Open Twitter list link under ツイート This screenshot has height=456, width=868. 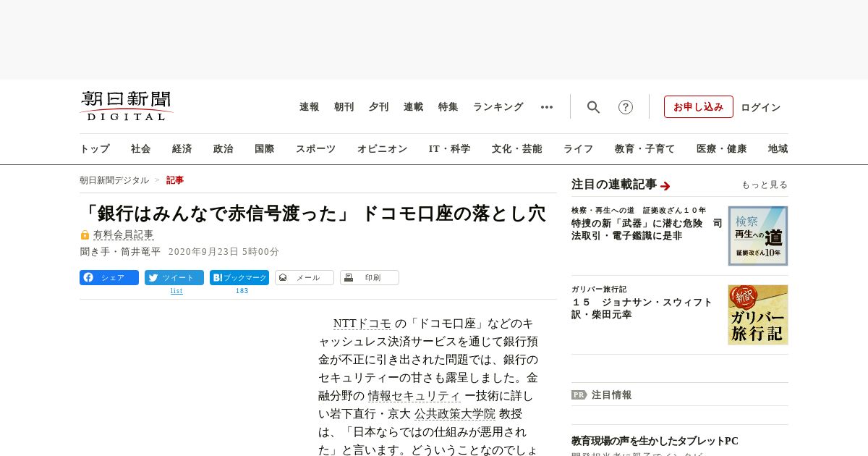[176, 291]
